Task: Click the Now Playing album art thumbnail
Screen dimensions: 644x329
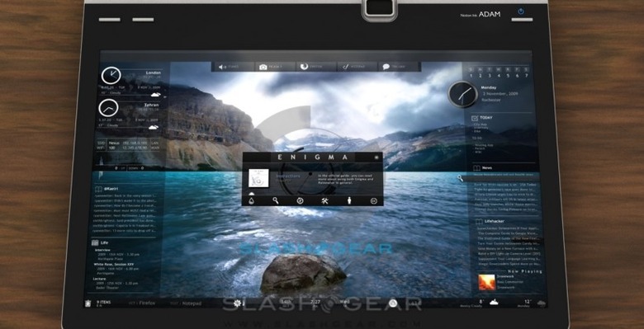Action: [x=486, y=282]
